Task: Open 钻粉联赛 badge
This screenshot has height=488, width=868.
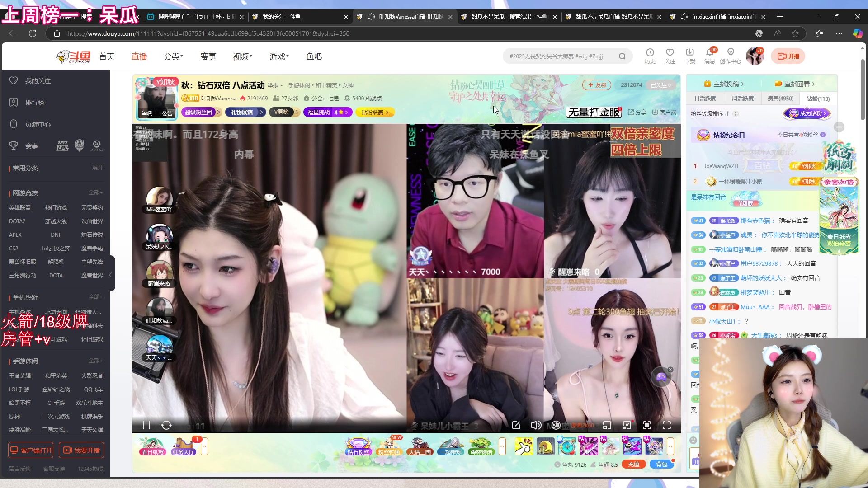Action: tap(375, 112)
